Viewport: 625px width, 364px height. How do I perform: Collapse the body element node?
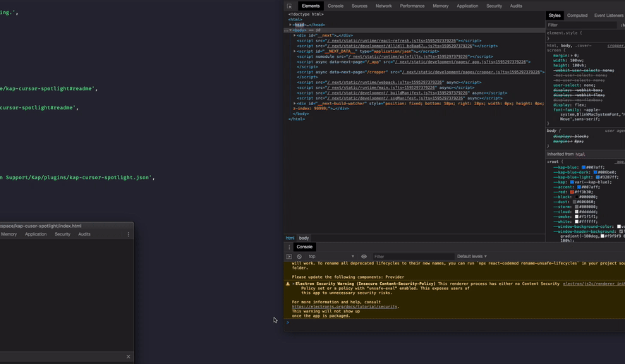pos(291,30)
